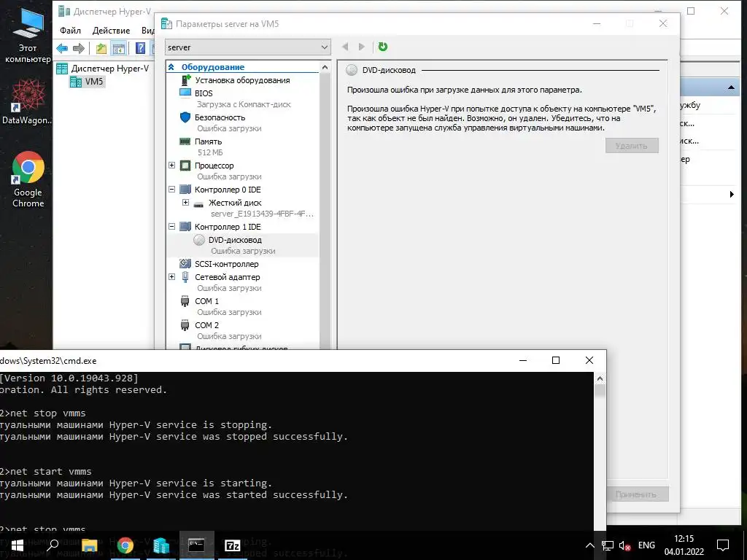Image resolution: width=747 pixels, height=560 pixels.
Task: Collapse the Контроллер 0 IDE node
Action: (172, 189)
